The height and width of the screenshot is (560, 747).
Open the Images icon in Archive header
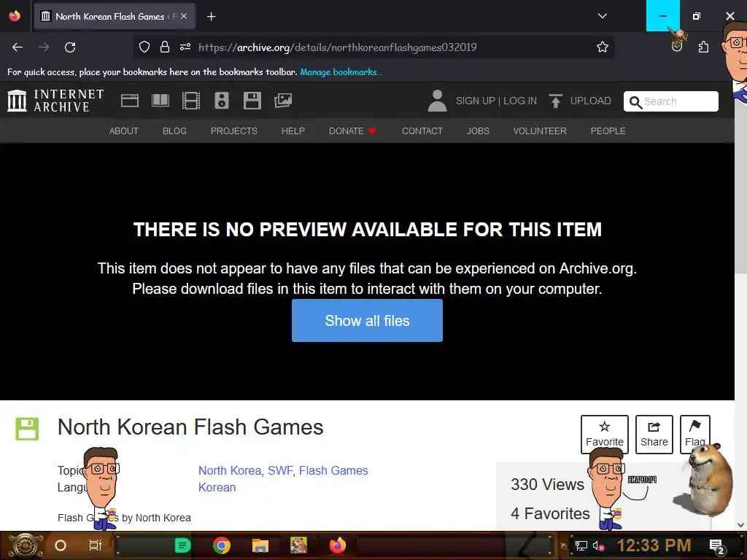pos(283,101)
